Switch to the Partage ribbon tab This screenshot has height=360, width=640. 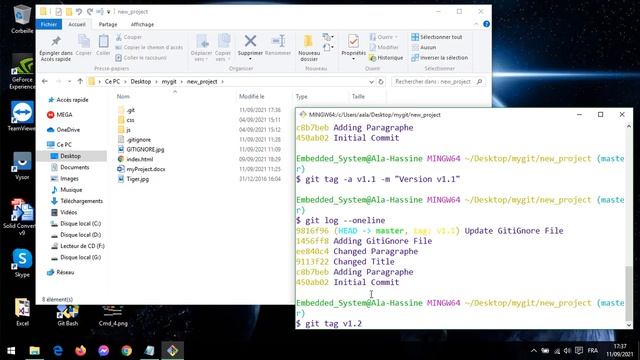[x=108, y=24]
